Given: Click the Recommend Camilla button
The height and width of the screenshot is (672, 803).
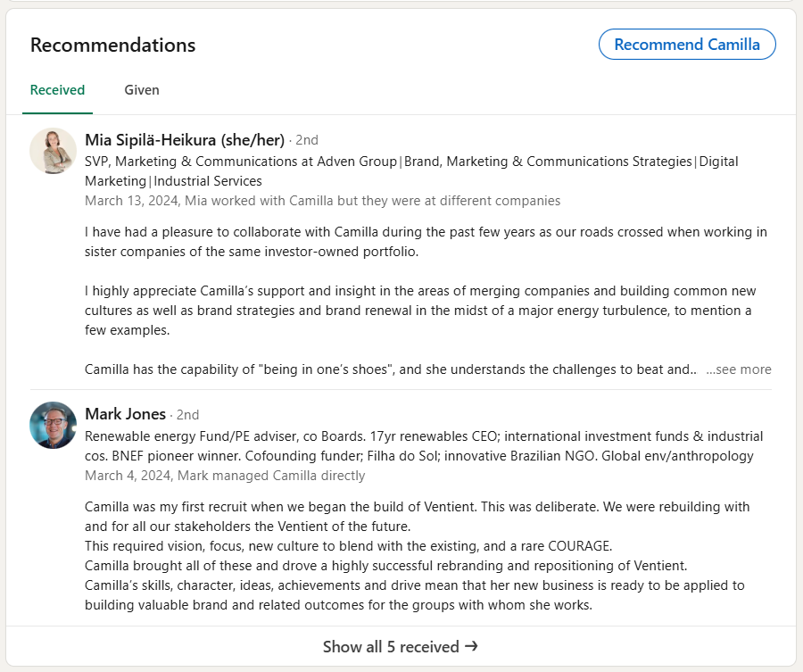Looking at the screenshot, I should tap(687, 45).
